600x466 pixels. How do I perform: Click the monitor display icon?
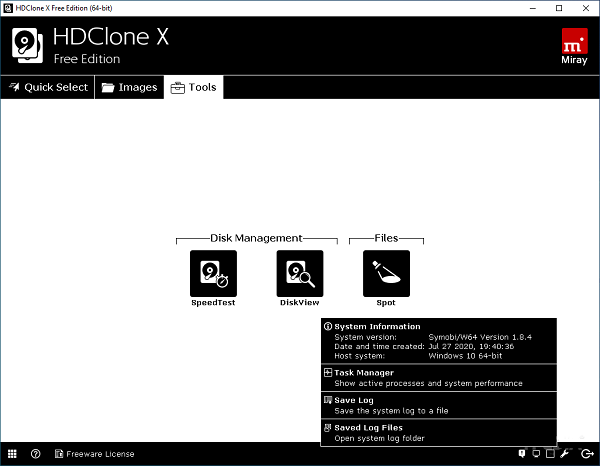coord(536,453)
